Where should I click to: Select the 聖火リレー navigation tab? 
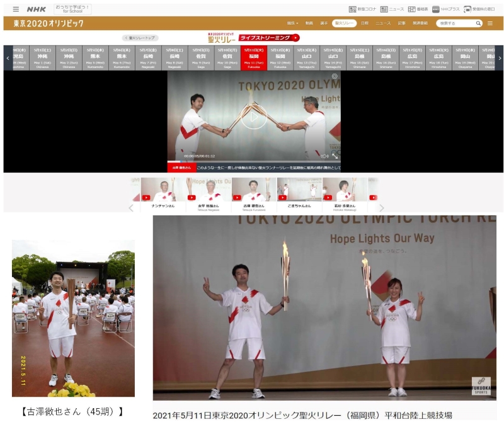coord(344,23)
